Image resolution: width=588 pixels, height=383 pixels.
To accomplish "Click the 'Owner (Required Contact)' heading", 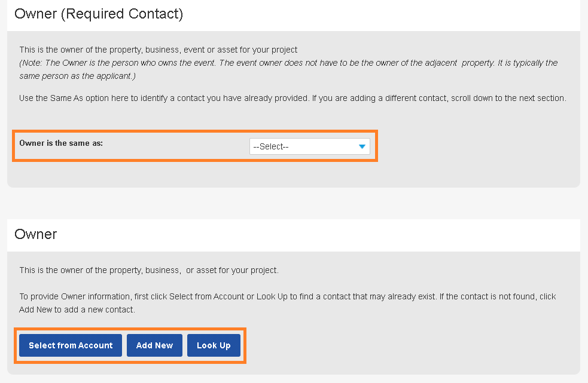I will pyautogui.click(x=99, y=14).
